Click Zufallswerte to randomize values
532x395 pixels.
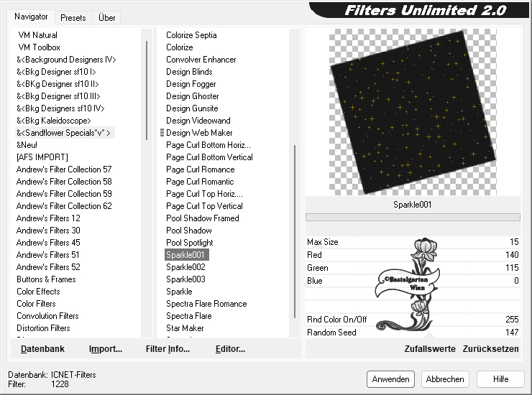429,348
